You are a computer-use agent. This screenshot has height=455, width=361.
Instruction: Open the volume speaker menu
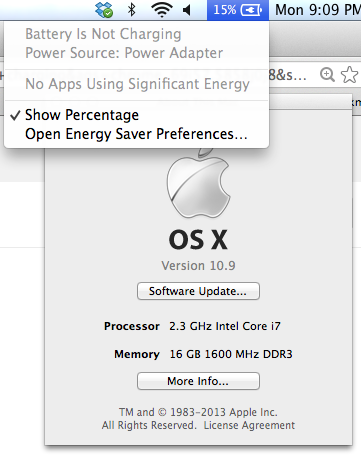pos(187,10)
